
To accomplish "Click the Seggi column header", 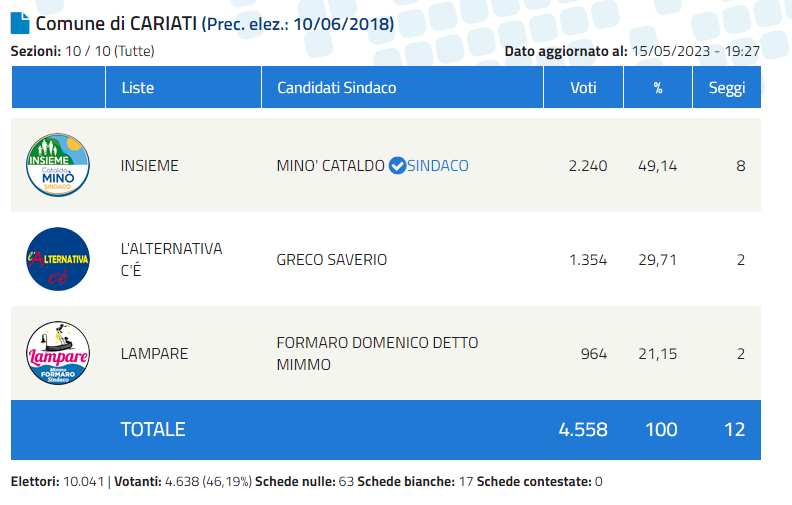I will click(727, 87).
